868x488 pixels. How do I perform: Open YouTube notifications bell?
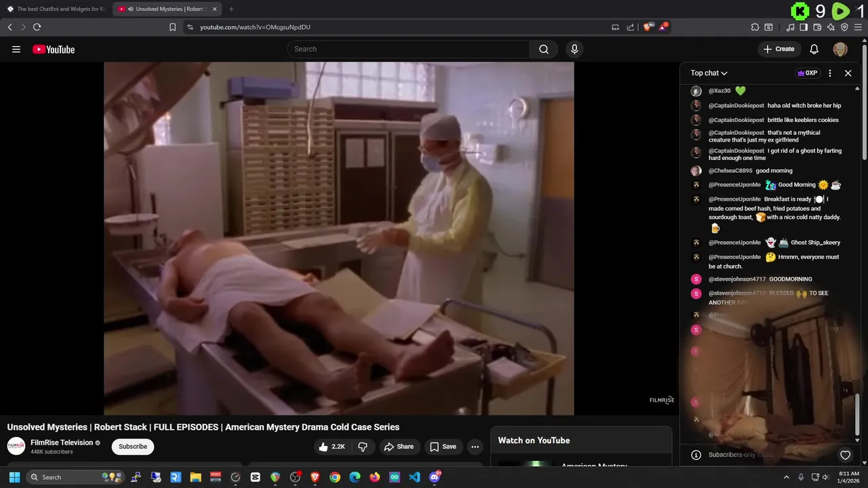814,49
